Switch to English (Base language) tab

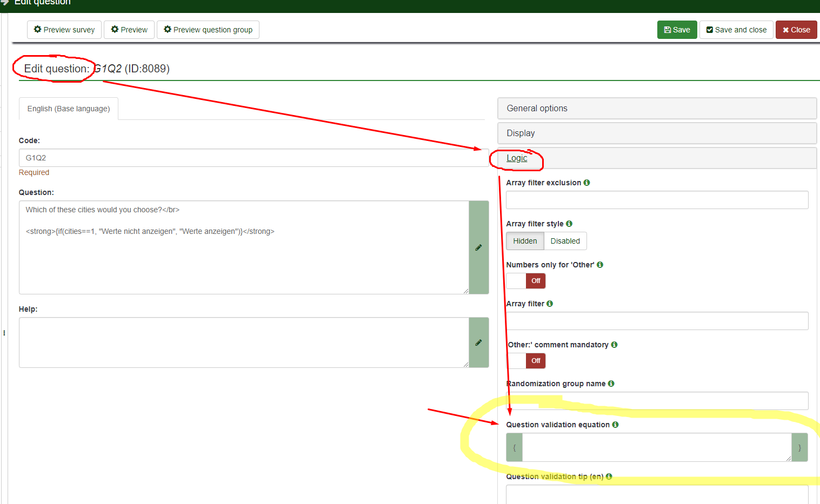click(69, 109)
